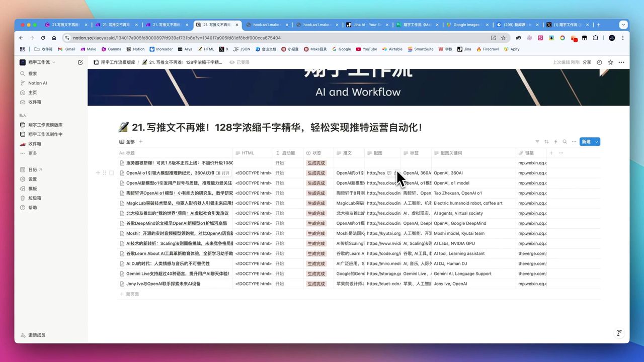Toggle the bookmark star in the address bar
This screenshot has width=644, height=362.
pyautogui.click(x=503, y=38)
